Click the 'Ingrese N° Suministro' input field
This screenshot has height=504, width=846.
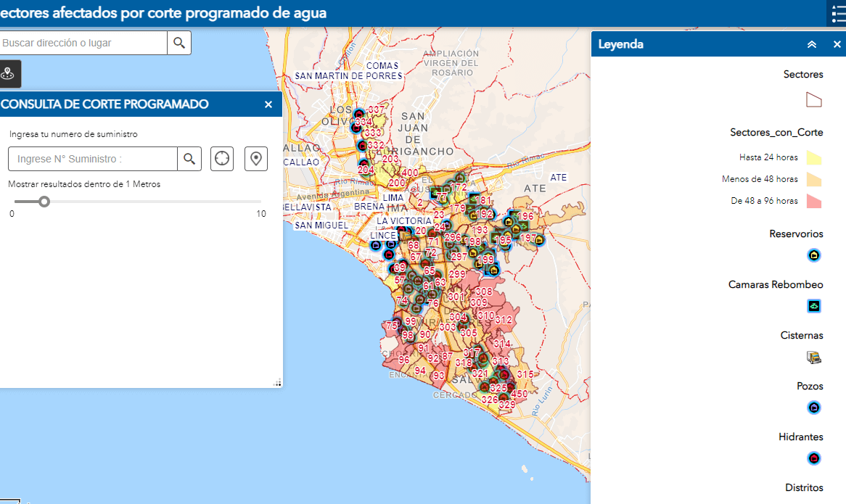[93, 159]
